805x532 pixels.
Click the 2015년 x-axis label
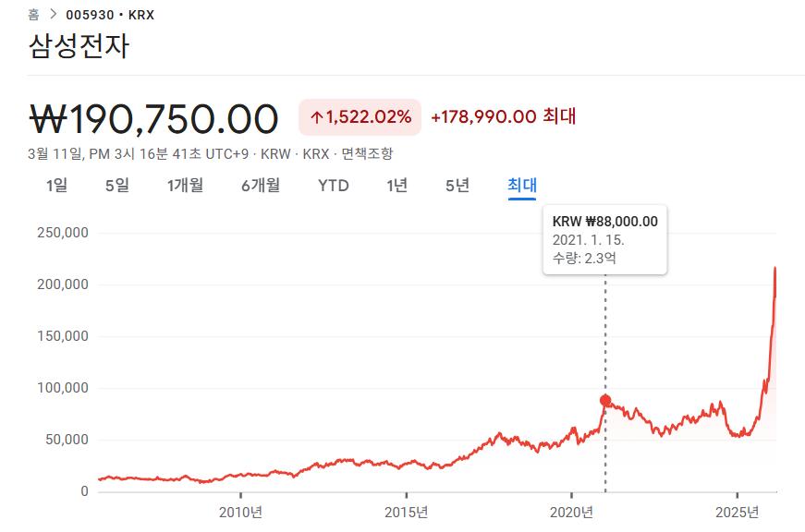tap(406, 513)
